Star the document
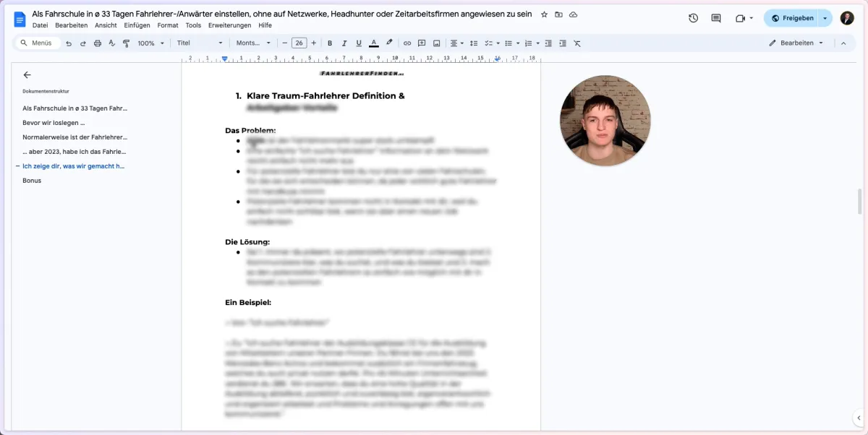Viewport: 868px width, 435px height. pyautogui.click(x=544, y=14)
